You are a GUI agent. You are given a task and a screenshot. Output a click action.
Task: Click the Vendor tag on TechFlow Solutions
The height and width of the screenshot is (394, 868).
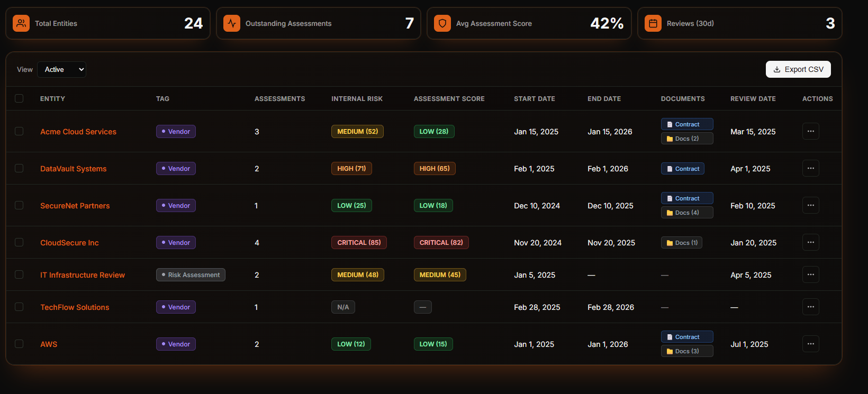tap(176, 307)
